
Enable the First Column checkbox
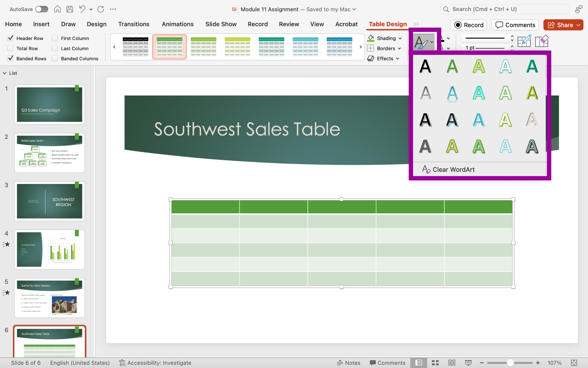tap(55, 38)
